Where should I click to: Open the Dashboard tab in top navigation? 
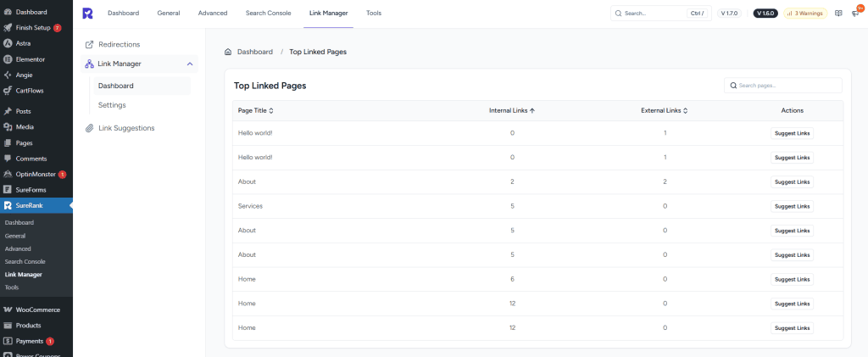tap(124, 14)
